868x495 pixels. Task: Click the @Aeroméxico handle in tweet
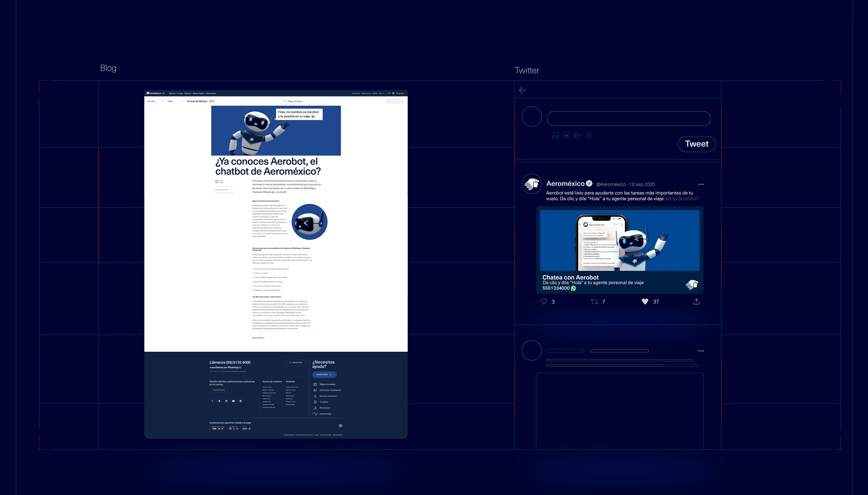click(x=611, y=184)
